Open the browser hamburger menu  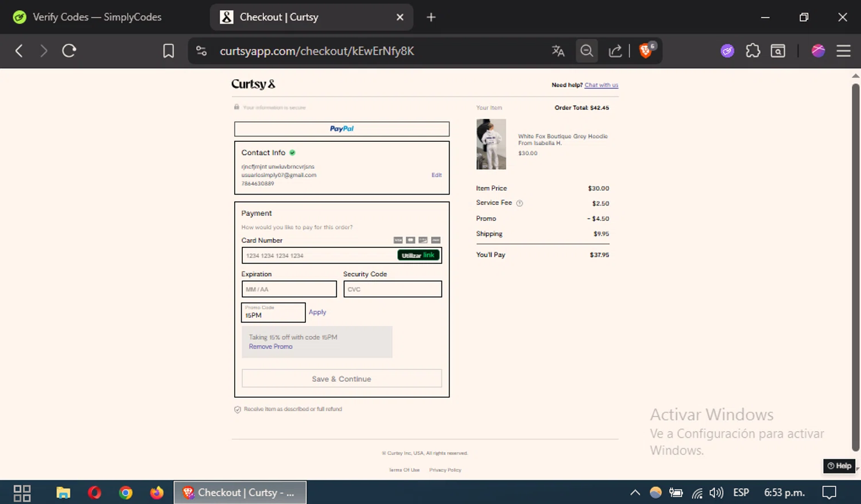coord(843,51)
